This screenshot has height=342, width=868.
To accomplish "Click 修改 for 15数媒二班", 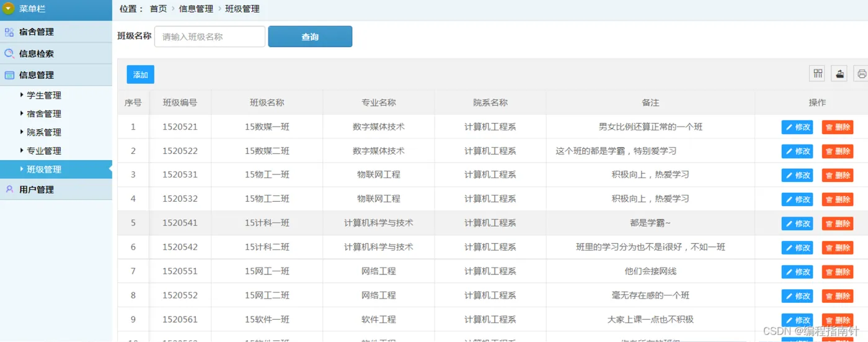I will click(797, 151).
